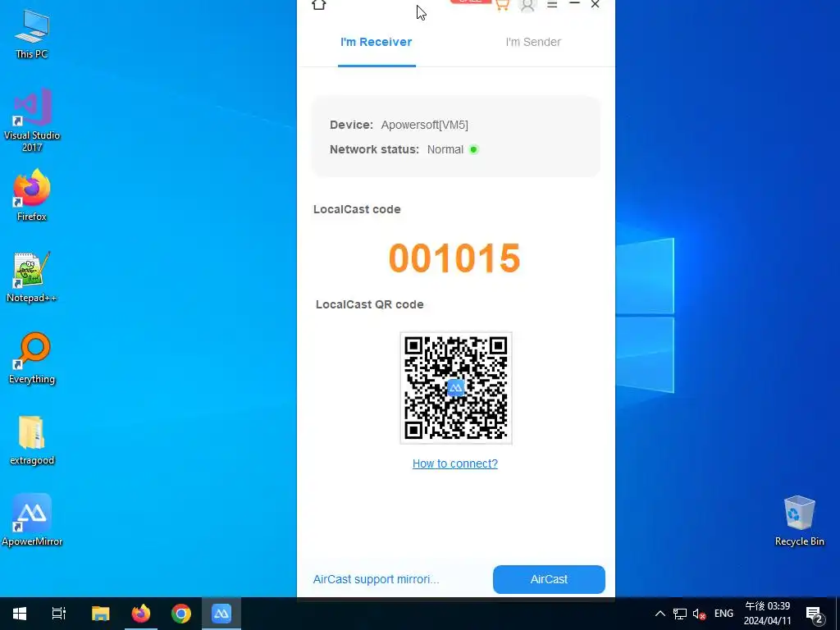Select Firefox desktop shortcut
This screenshot has width=840, height=630.
point(32,195)
